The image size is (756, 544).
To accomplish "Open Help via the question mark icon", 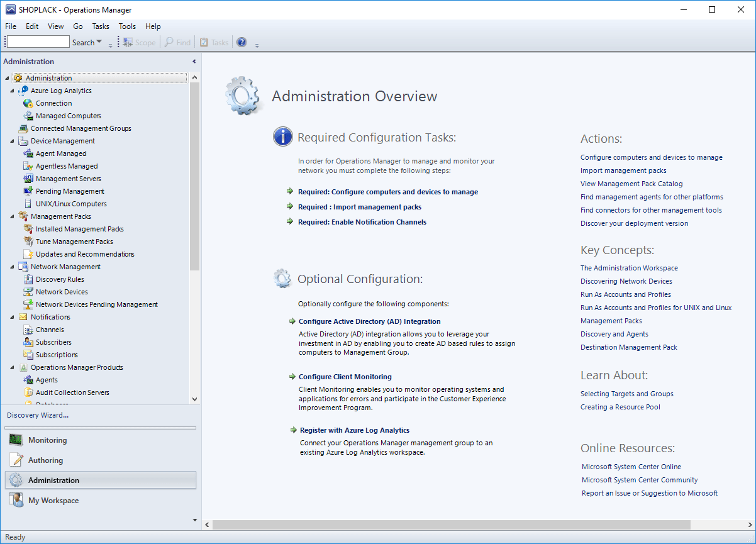I will pyautogui.click(x=242, y=42).
